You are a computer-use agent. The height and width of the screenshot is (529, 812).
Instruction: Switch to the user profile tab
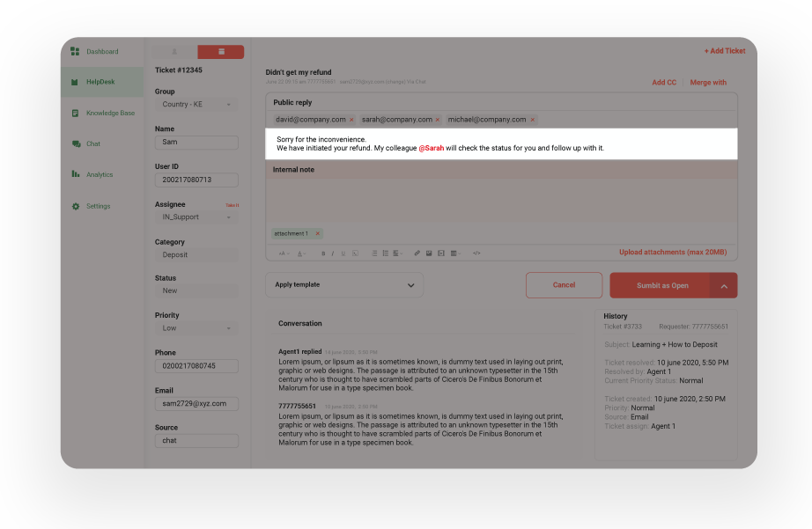point(174,52)
